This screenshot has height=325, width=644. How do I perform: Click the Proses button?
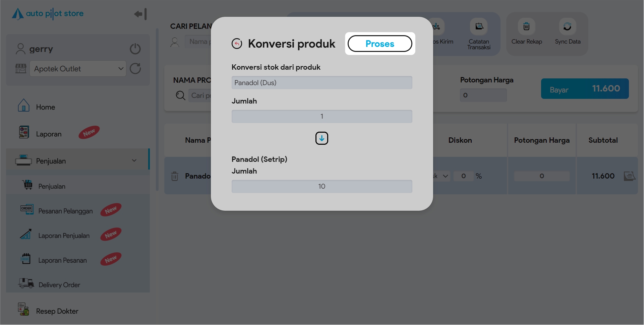click(x=379, y=44)
